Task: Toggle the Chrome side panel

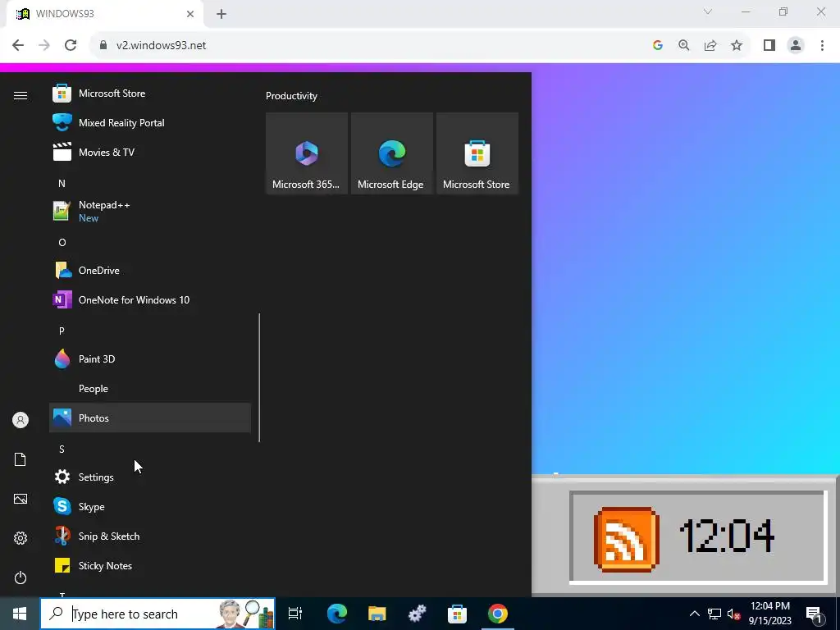Action: (769, 45)
